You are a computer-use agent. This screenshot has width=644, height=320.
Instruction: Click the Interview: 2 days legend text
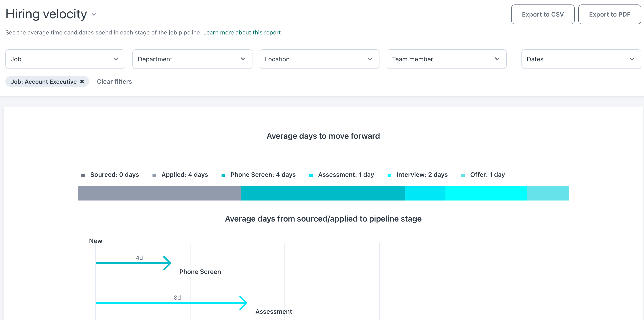(x=422, y=175)
